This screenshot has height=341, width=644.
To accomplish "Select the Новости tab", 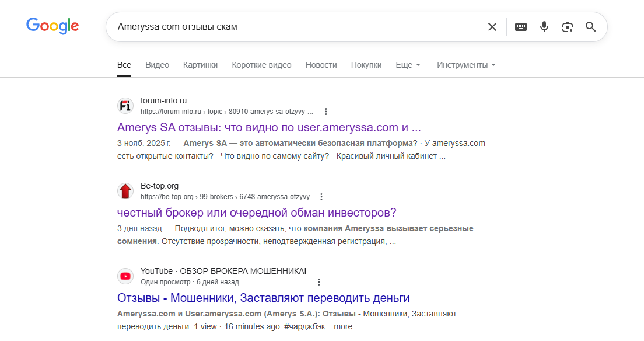I will (x=321, y=65).
